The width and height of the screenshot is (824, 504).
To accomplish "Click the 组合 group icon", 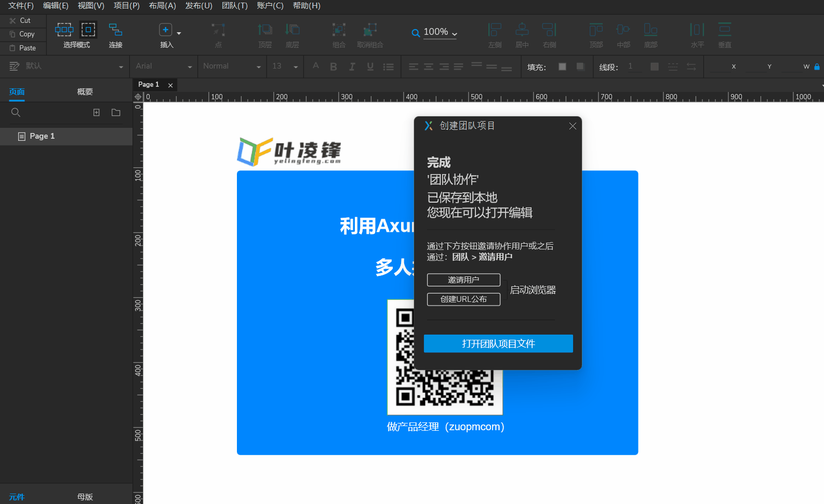I will tap(339, 30).
